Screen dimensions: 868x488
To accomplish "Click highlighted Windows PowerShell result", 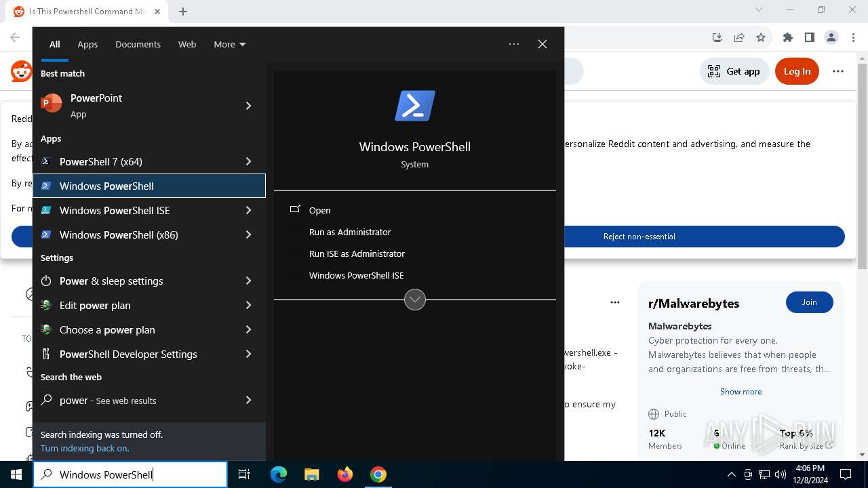I will pyautogui.click(x=149, y=186).
